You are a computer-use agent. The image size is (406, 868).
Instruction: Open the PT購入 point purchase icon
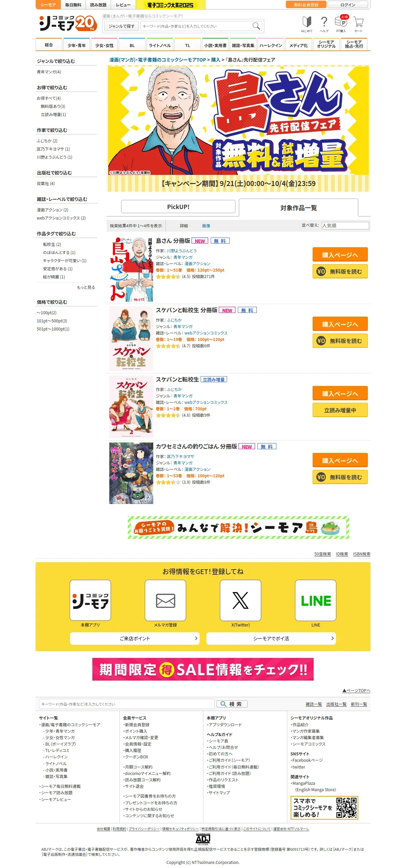point(341,24)
